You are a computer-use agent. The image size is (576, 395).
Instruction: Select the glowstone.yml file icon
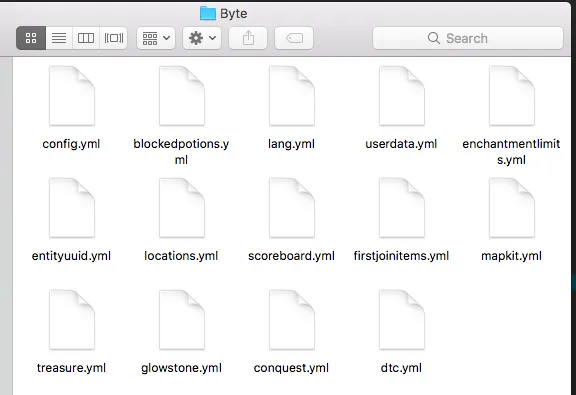[182, 320]
